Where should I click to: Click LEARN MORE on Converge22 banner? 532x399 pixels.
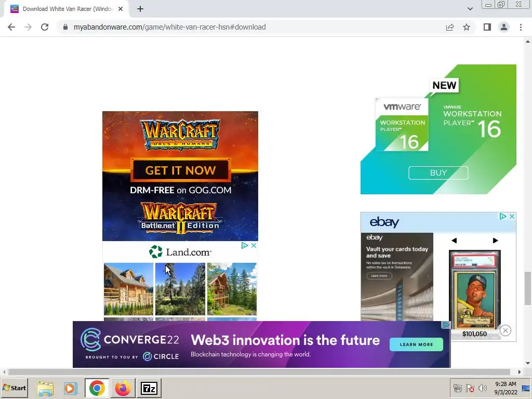(416, 344)
